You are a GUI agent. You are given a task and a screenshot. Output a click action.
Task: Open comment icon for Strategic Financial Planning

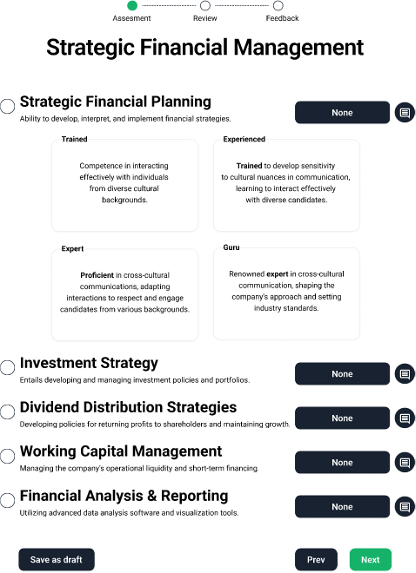point(405,113)
